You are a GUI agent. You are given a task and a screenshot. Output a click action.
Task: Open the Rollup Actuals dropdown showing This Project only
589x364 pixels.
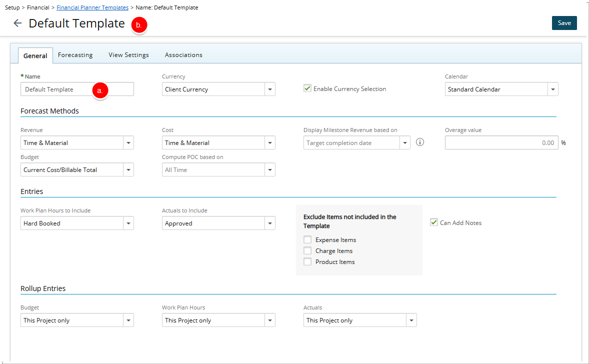(x=411, y=320)
